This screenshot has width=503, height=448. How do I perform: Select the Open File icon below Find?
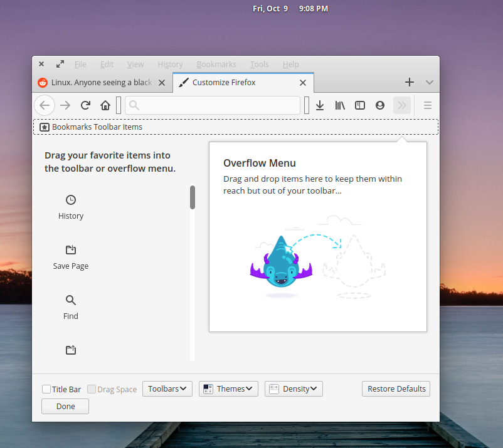tap(71, 350)
